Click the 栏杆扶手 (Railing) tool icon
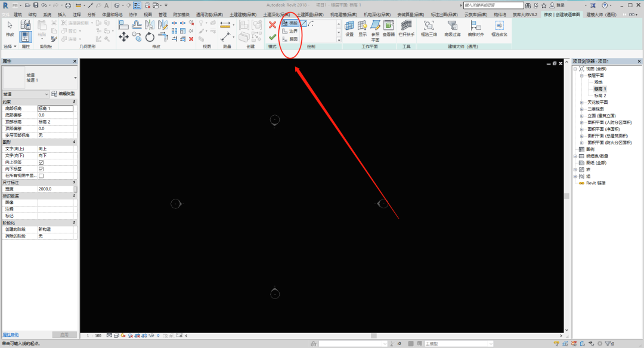Screen dimensions: 644x348 pyautogui.click(x=406, y=29)
